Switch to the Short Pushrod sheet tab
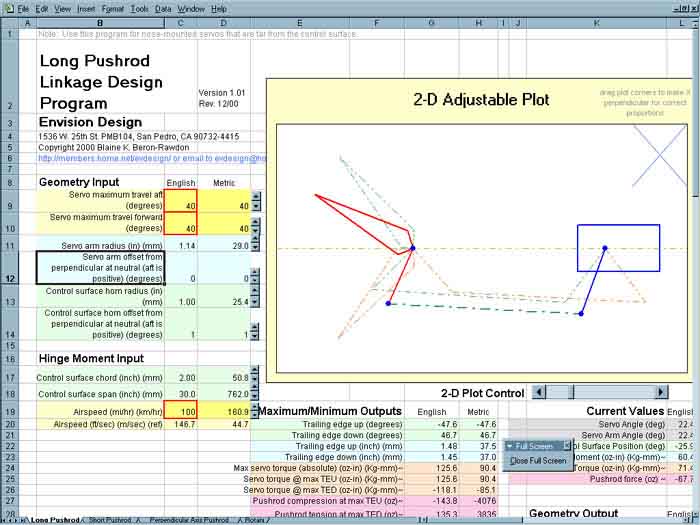700x525 pixels. 111,520
